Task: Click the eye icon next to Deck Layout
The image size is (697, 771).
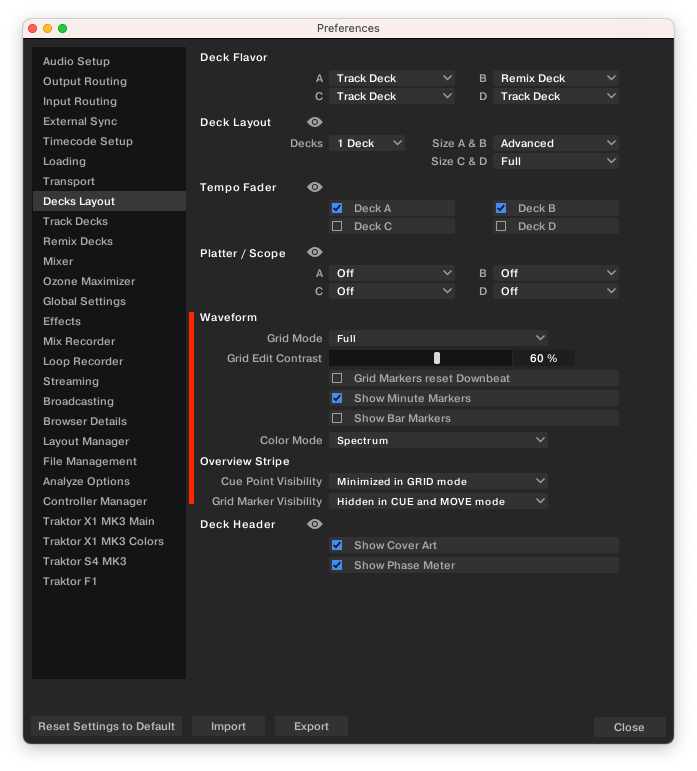Action: point(315,122)
